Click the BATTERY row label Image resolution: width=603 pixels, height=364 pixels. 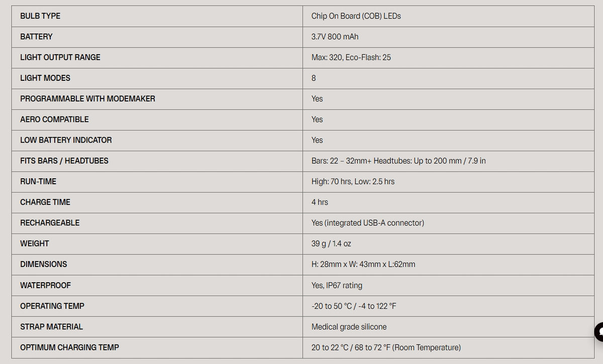click(x=36, y=37)
